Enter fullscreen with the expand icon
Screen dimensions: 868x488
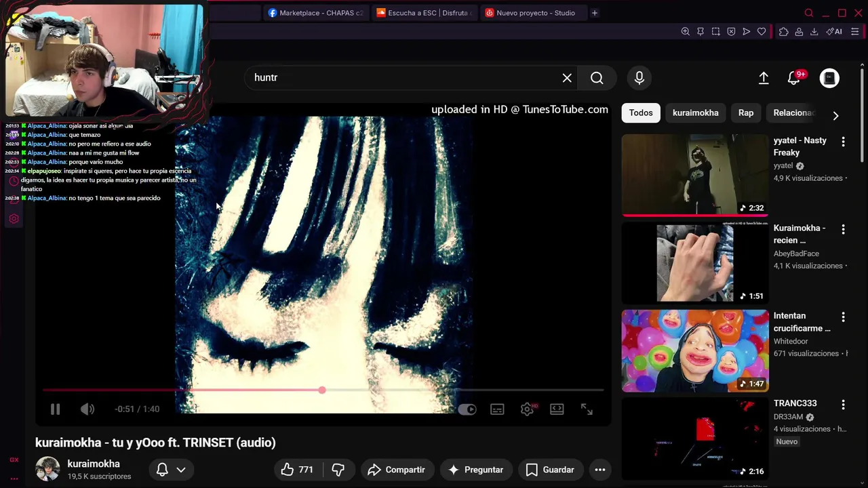pyautogui.click(x=587, y=409)
